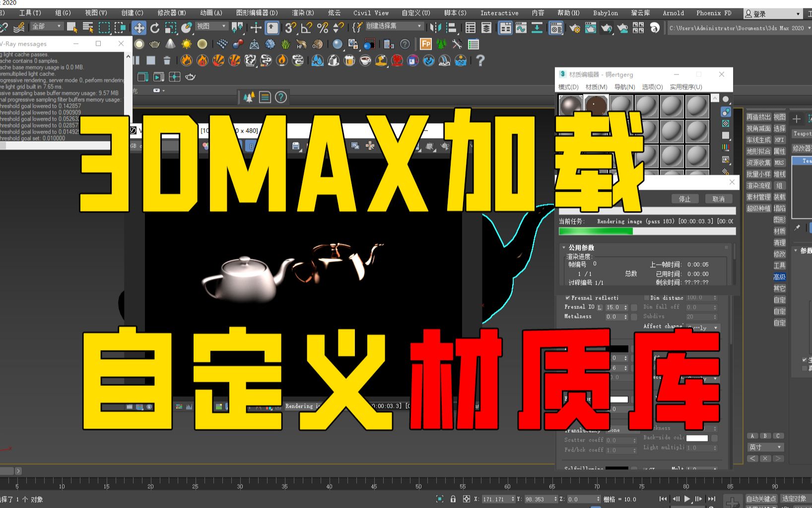Click the map slot checkbox beside Metalness

pos(634,317)
